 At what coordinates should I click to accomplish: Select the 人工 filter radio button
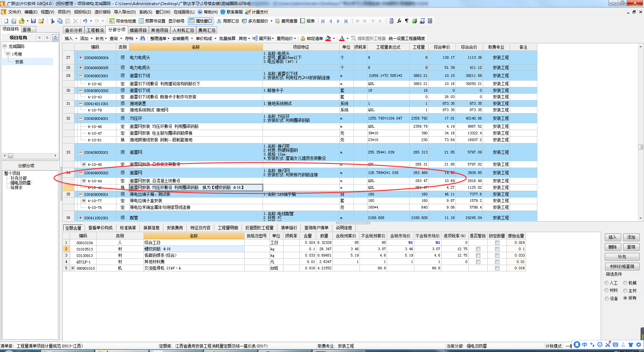point(606,283)
